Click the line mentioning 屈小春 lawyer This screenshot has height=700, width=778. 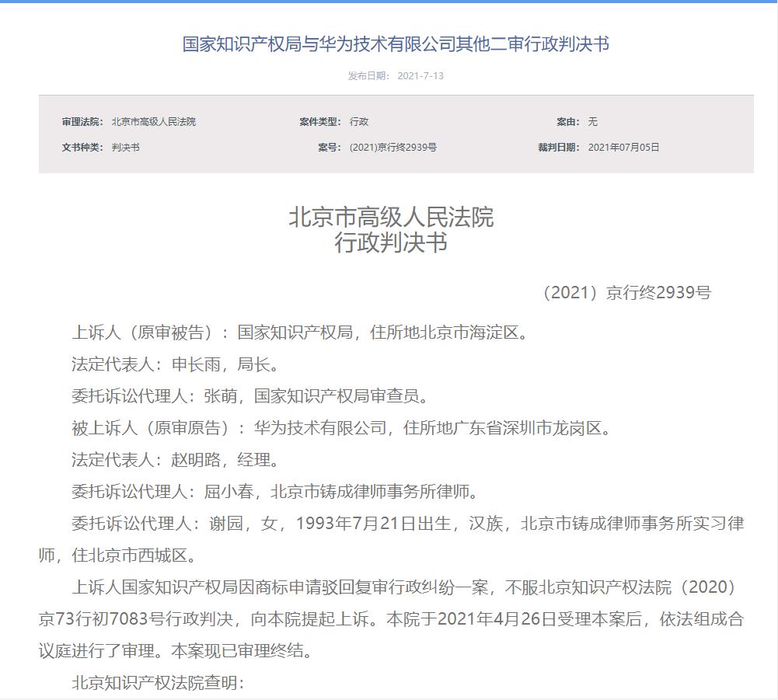275,491
